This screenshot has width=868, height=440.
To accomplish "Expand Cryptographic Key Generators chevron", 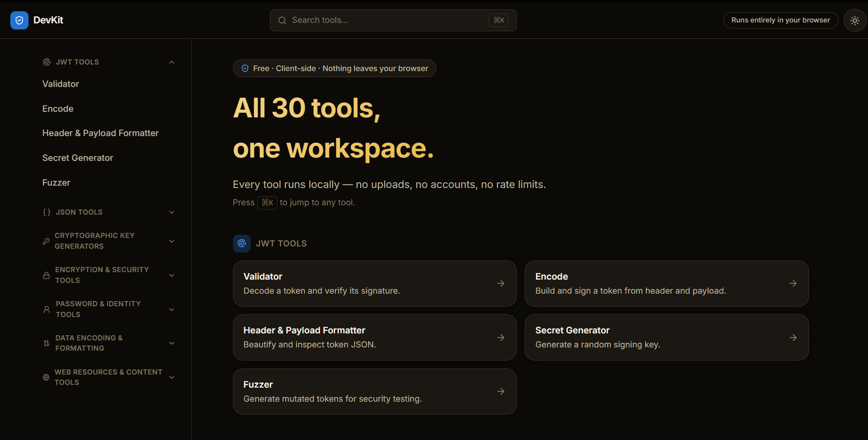I will pyautogui.click(x=172, y=241).
